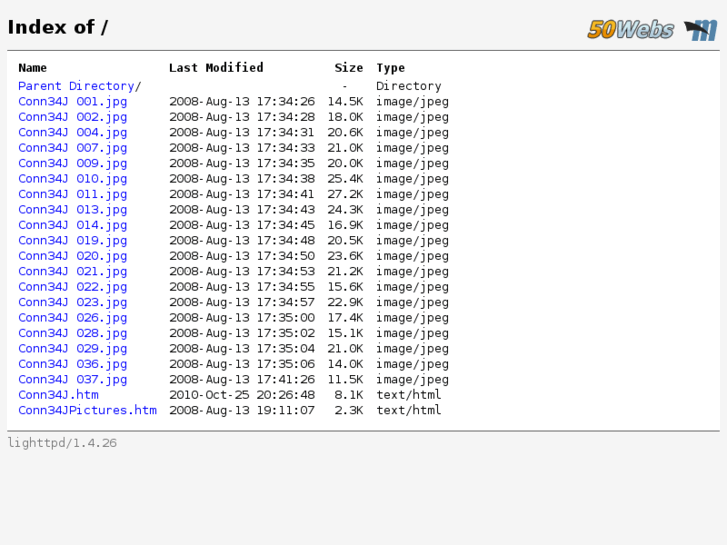Click the date 2008-Aug-13 19:11:07
The height and width of the screenshot is (545, 727).
(x=242, y=410)
